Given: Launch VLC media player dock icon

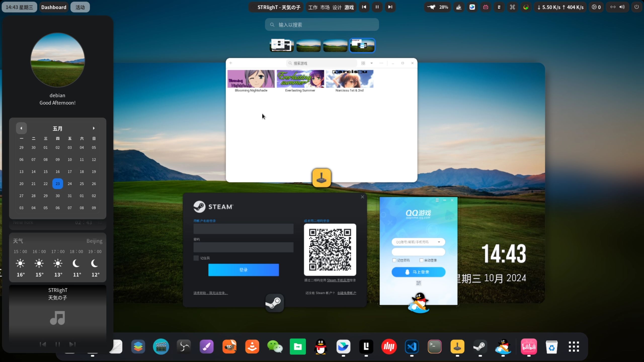Looking at the screenshot, I should 252,347.
